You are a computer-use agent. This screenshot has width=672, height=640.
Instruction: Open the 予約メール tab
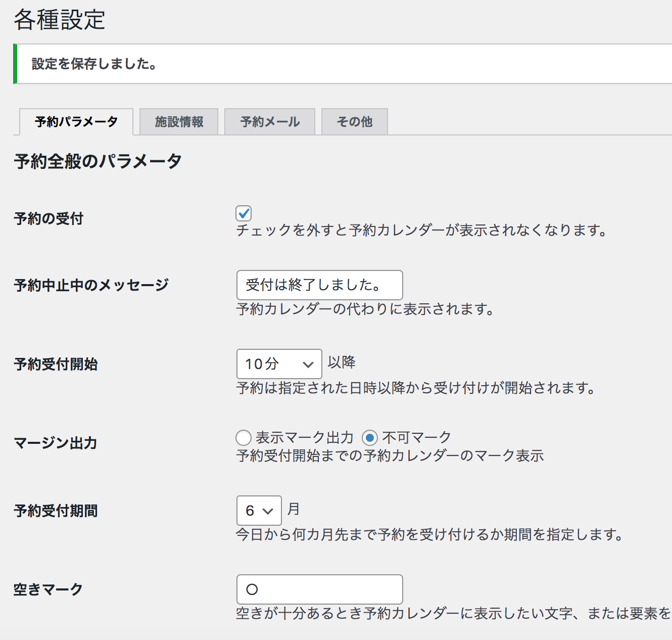pyautogui.click(x=269, y=121)
